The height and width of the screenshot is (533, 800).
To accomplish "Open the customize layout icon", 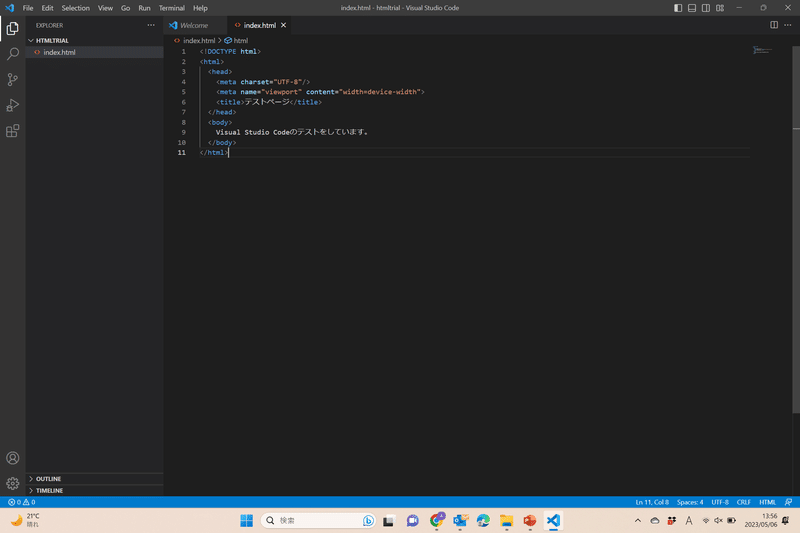I will (x=720, y=8).
